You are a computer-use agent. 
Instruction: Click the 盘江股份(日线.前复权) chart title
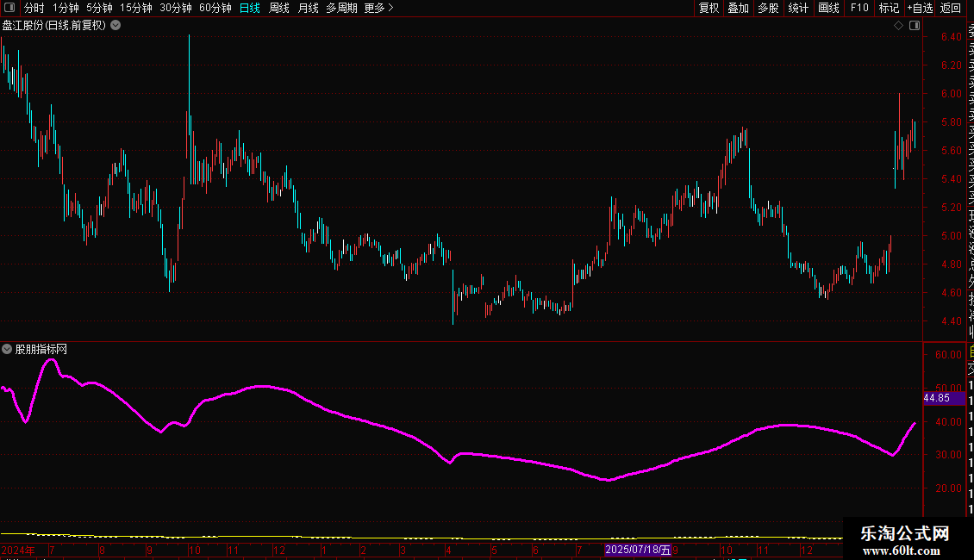pyautogui.click(x=54, y=26)
